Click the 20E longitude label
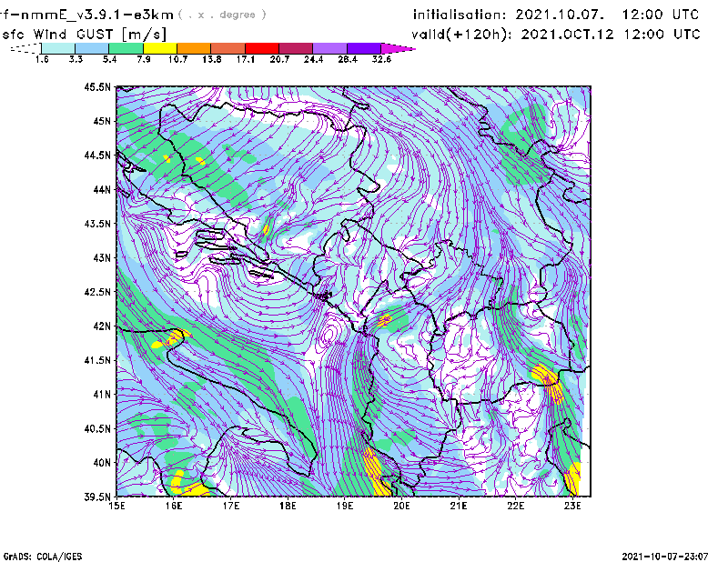The image size is (728, 562). coord(401,506)
